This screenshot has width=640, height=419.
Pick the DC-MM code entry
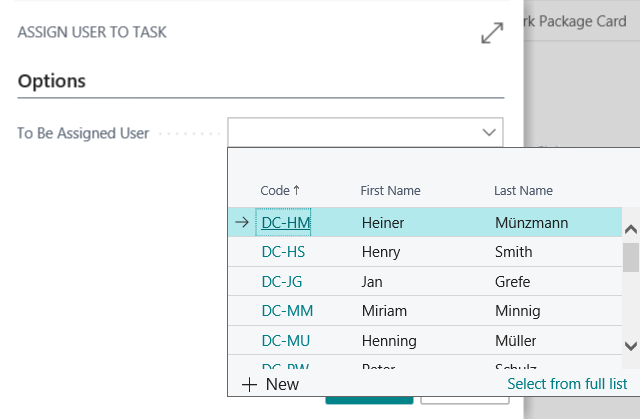point(285,312)
